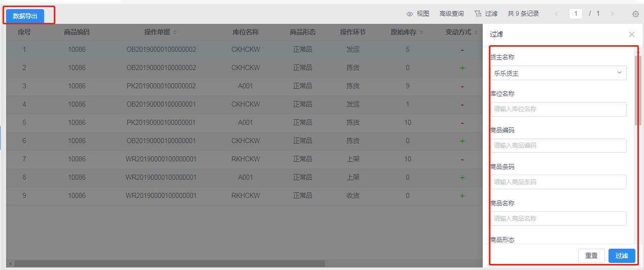The image size is (644, 270).
Task: Click RKHCKW location cell in row 7
Action: (x=245, y=159)
